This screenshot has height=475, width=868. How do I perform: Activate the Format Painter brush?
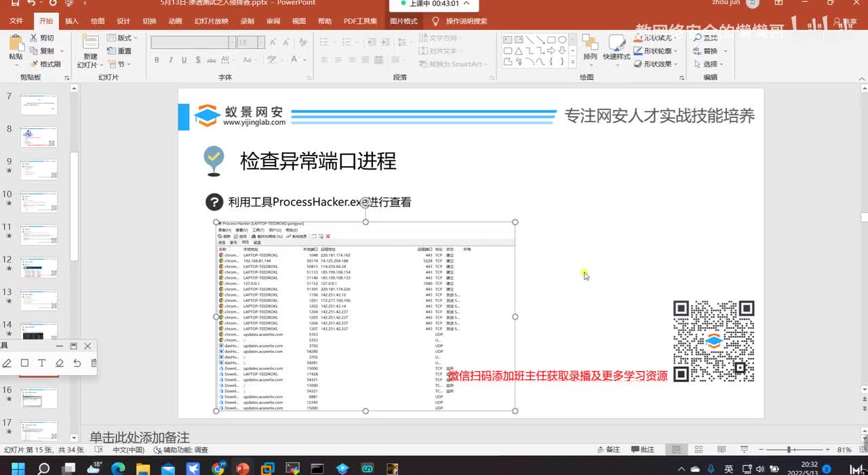[x=34, y=64]
